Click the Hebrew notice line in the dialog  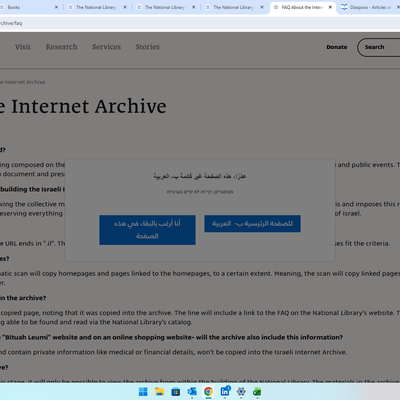[x=200, y=192]
